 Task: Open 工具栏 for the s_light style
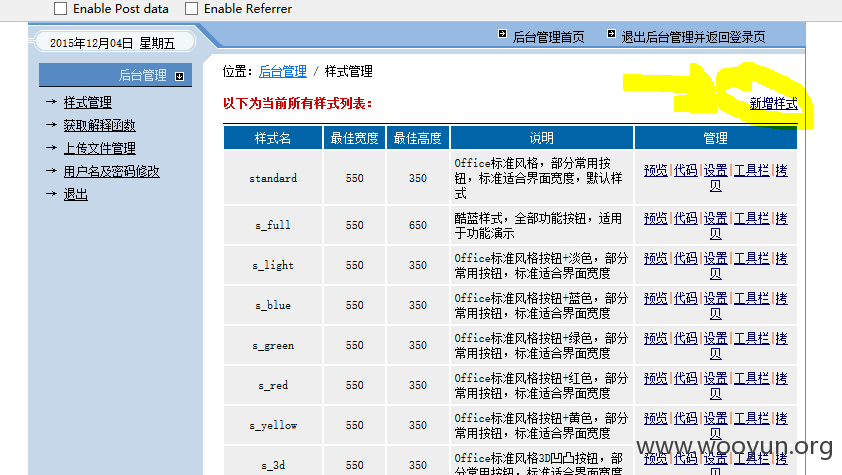pyautogui.click(x=751, y=258)
